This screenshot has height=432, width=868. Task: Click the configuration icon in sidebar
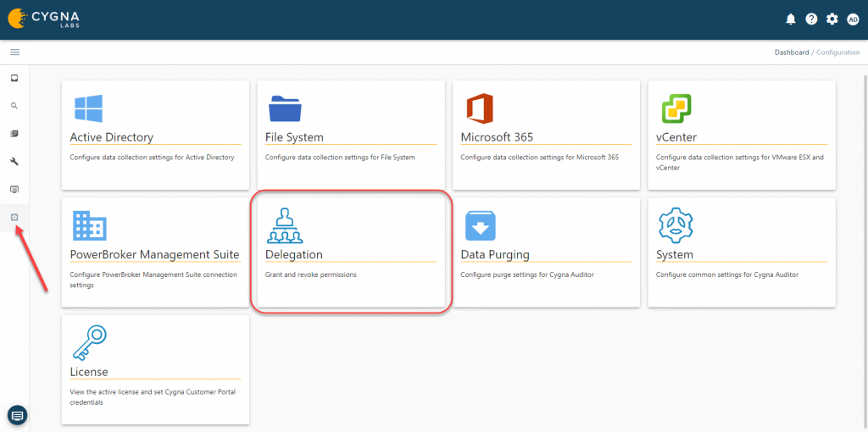[14, 218]
